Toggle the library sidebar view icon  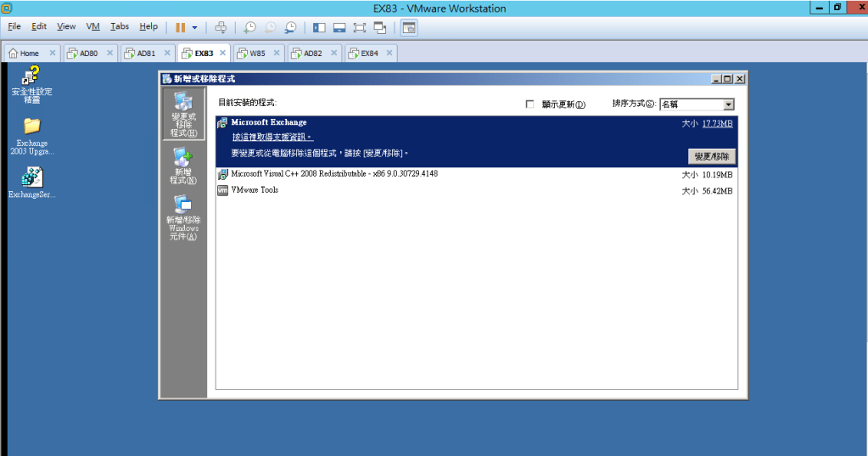click(x=319, y=27)
